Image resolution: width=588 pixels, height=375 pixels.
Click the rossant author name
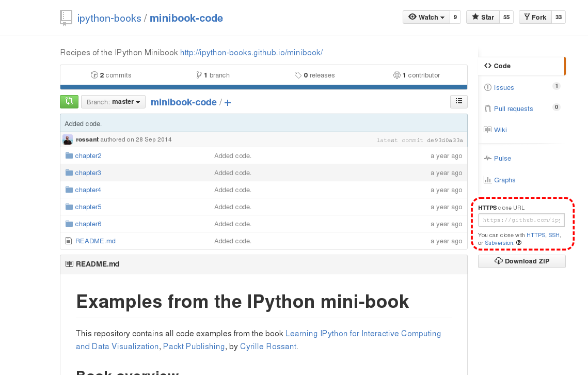pos(87,139)
